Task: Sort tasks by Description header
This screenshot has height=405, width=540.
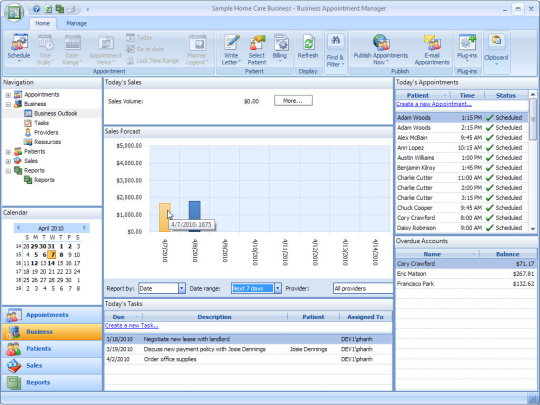Action: pyautogui.click(x=215, y=317)
